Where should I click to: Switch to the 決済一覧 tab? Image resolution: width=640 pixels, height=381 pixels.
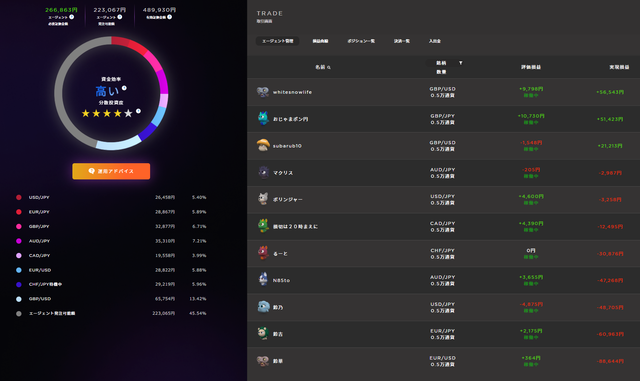click(x=402, y=41)
